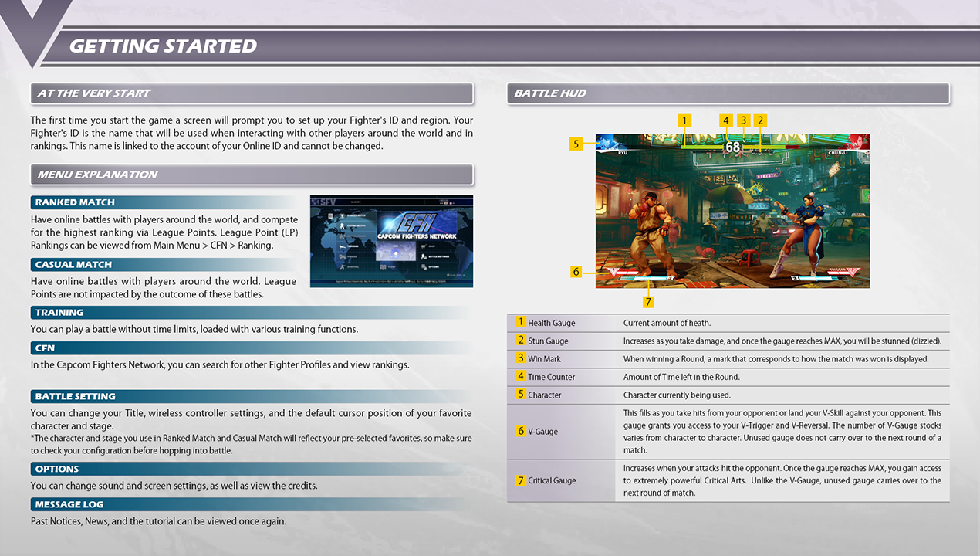The height and width of the screenshot is (556, 980).
Task: Select the Ranked Match trophy icon in menu screenshot
Action: click(x=343, y=215)
